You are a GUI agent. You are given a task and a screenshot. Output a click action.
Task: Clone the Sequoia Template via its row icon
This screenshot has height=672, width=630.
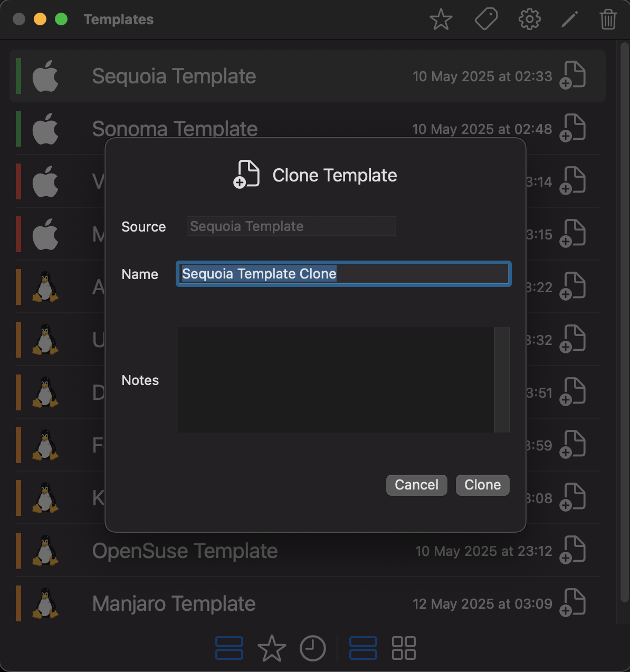coord(572,75)
